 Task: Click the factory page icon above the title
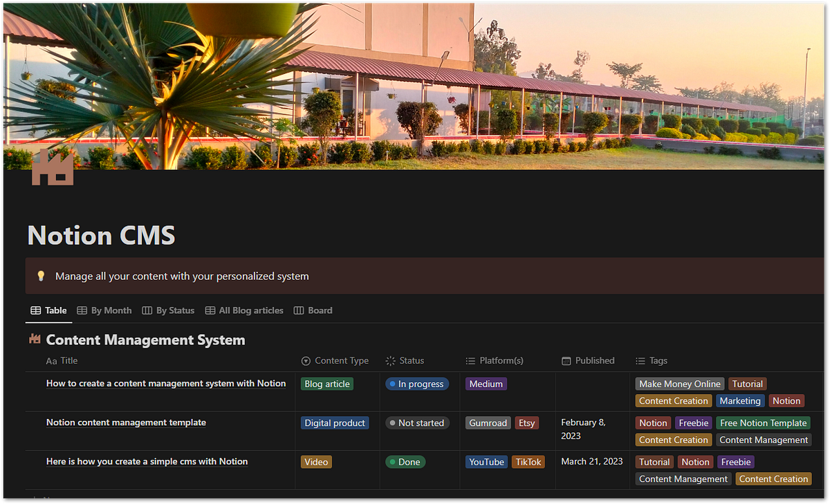click(53, 167)
